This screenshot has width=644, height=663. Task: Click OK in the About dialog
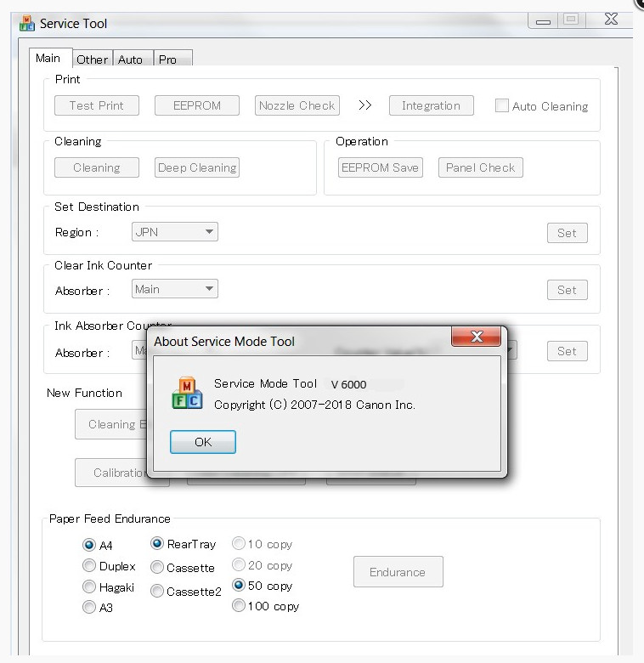(x=203, y=442)
